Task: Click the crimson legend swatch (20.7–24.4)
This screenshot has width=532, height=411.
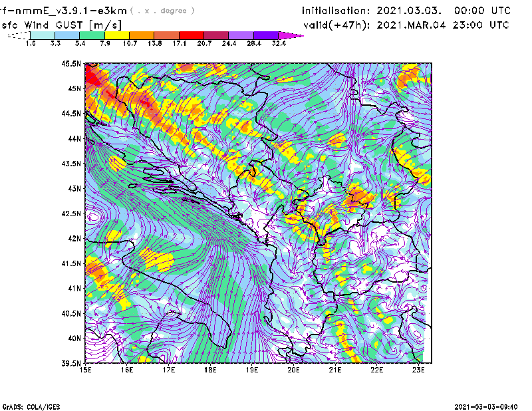Action: 216,35
